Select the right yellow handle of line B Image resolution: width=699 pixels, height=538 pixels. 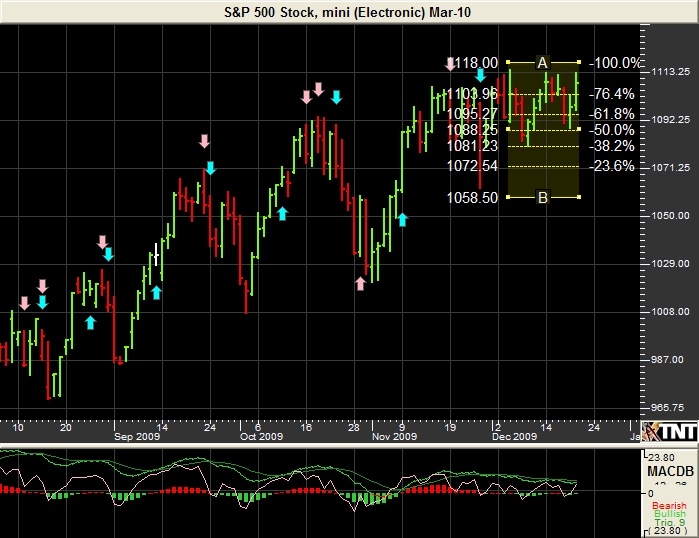[x=579, y=197]
